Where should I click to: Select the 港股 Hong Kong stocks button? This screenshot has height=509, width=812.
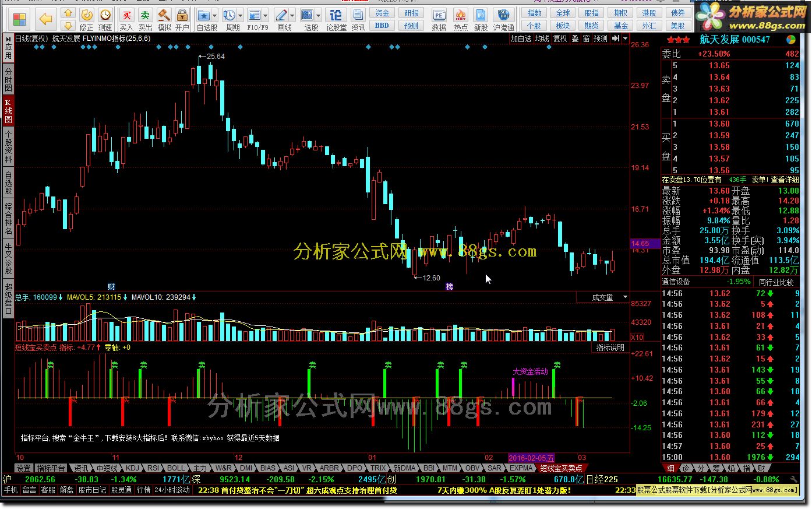coord(649,13)
